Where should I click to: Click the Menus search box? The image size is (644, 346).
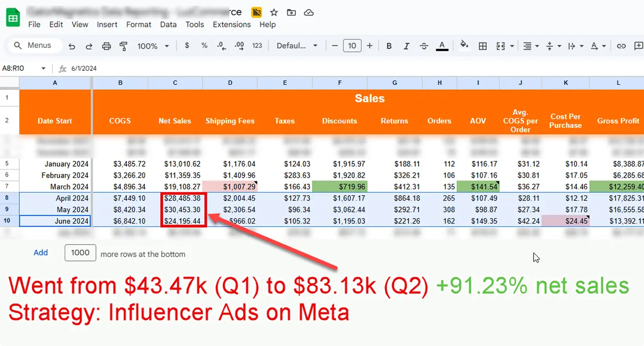coord(36,46)
